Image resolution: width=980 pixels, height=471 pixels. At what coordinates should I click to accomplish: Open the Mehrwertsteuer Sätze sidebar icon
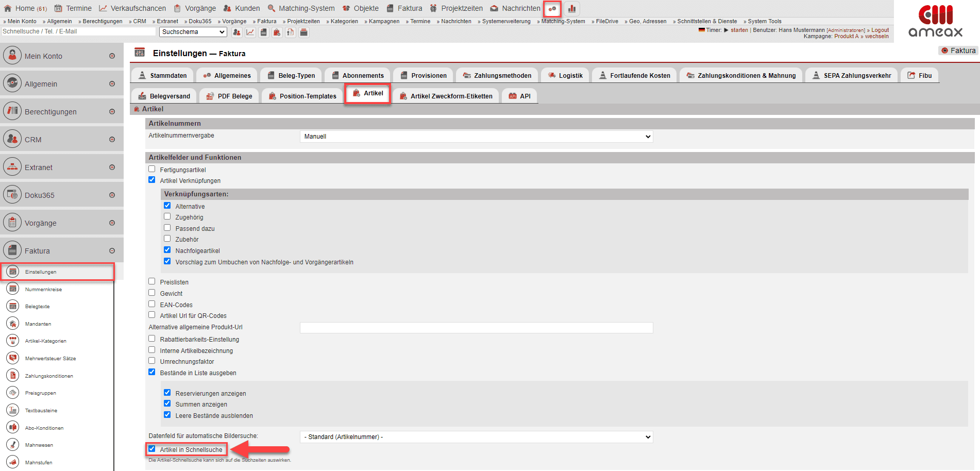(x=13, y=358)
